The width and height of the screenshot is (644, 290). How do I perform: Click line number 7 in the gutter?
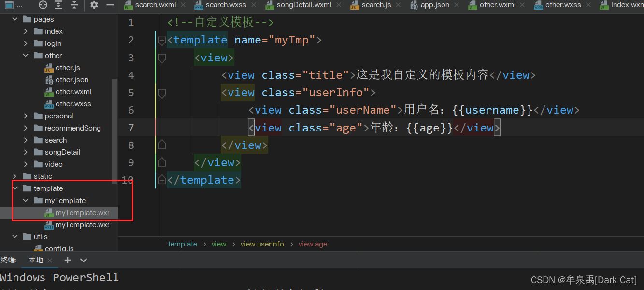(x=131, y=128)
